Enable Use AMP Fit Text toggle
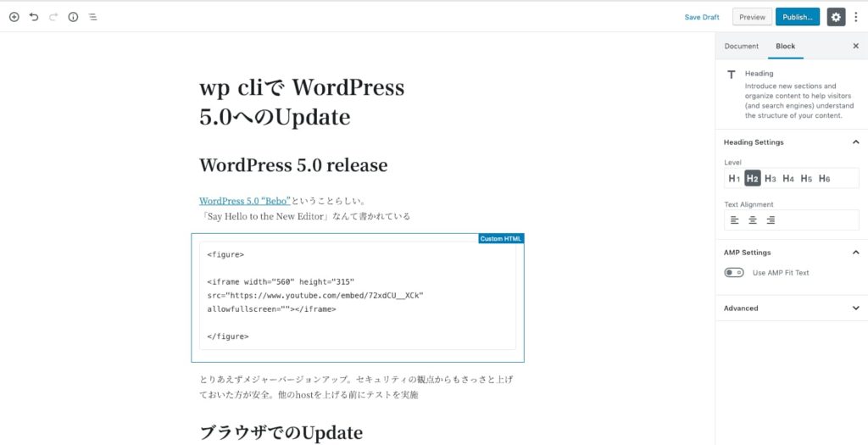This screenshot has height=445, width=868. pos(734,273)
